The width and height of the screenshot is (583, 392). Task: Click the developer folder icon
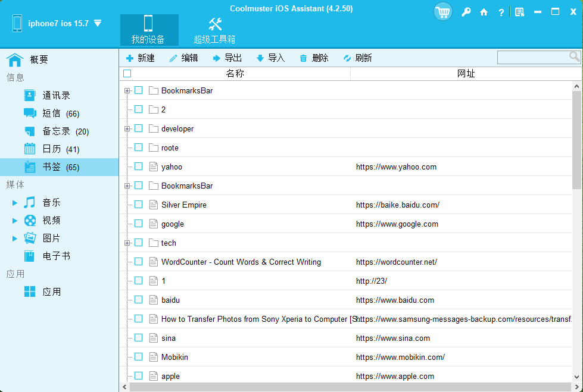153,128
